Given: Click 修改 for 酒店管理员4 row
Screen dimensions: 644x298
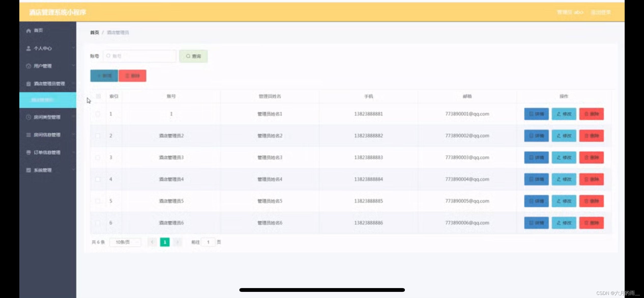Looking at the screenshot, I should point(564,179).
